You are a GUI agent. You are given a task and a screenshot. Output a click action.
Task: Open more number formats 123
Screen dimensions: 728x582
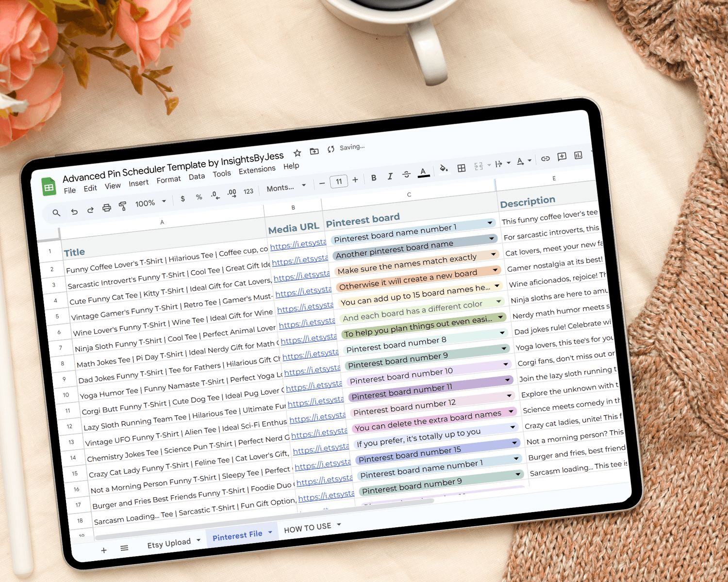pyautogui.click(x=248, y=192)
